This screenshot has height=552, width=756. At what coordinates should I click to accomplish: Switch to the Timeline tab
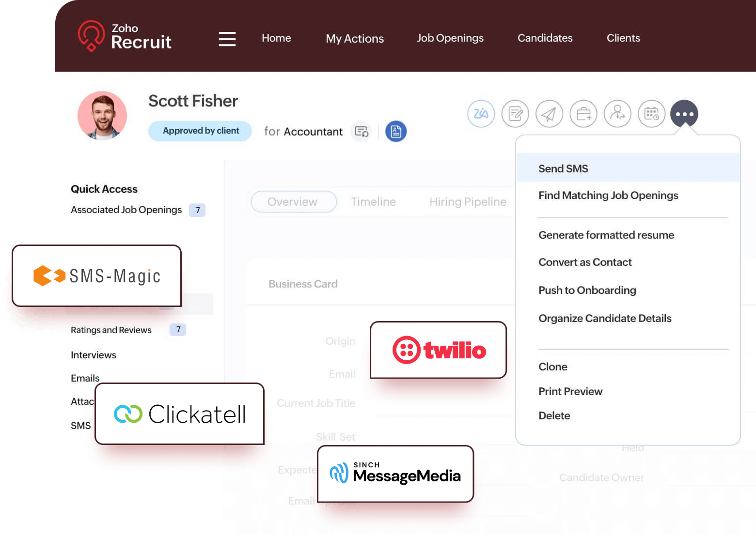click(x=373, y=202)
